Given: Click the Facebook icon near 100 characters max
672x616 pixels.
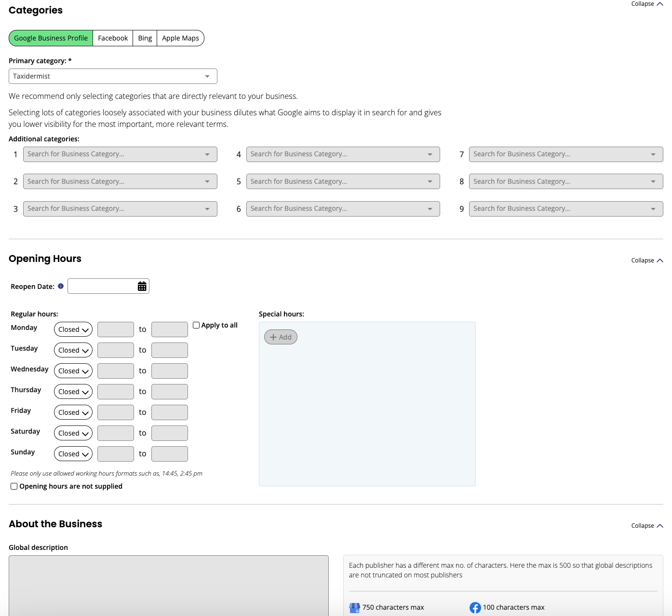Looking at the screenshot, I should click(x=475, y=608).
